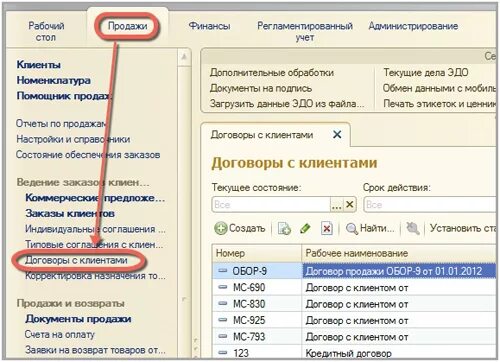This screenshot has width=500, height=362.
Task: Click the navigation panel scroll up arrow
Action: tap(184, 57)
